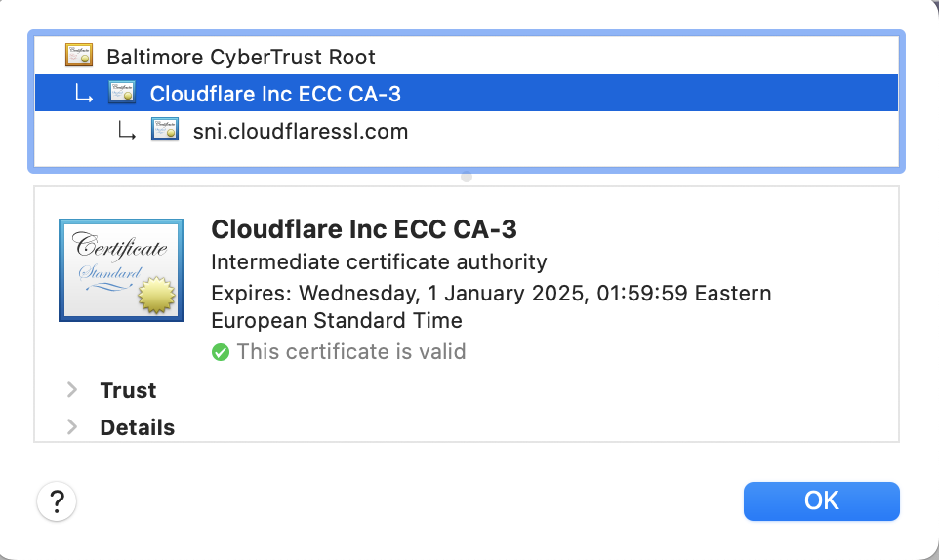Click the Cloudflare Inc ECC CA-3 row icon
Viewport: 939px width, 560px height.
122,94
